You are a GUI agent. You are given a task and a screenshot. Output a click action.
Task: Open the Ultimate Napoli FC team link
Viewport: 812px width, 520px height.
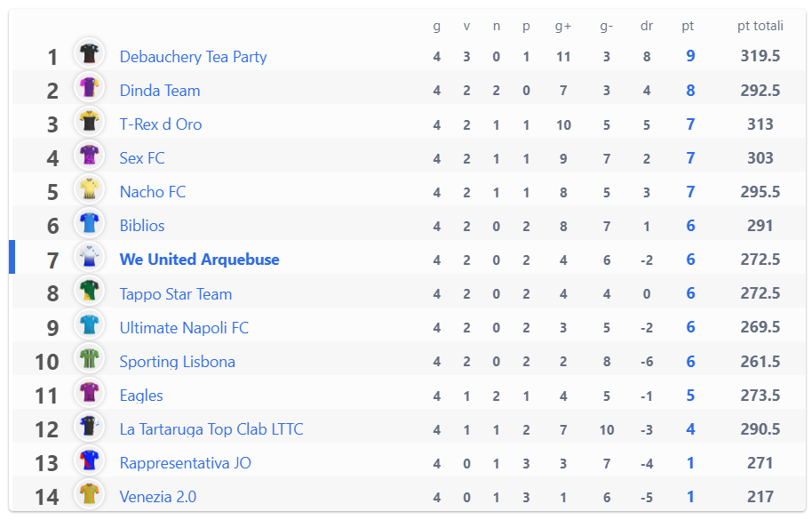pos(184,327)
